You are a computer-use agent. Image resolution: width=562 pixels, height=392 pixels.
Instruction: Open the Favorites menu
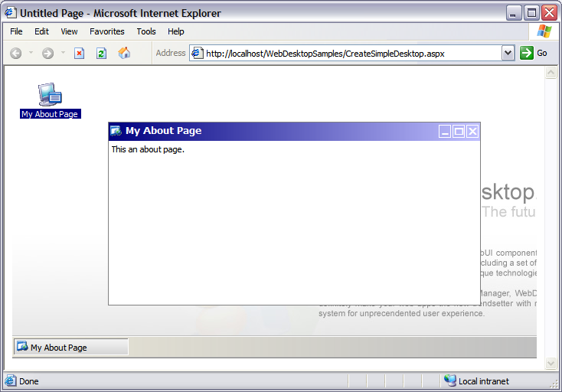(x=106, y=31)
